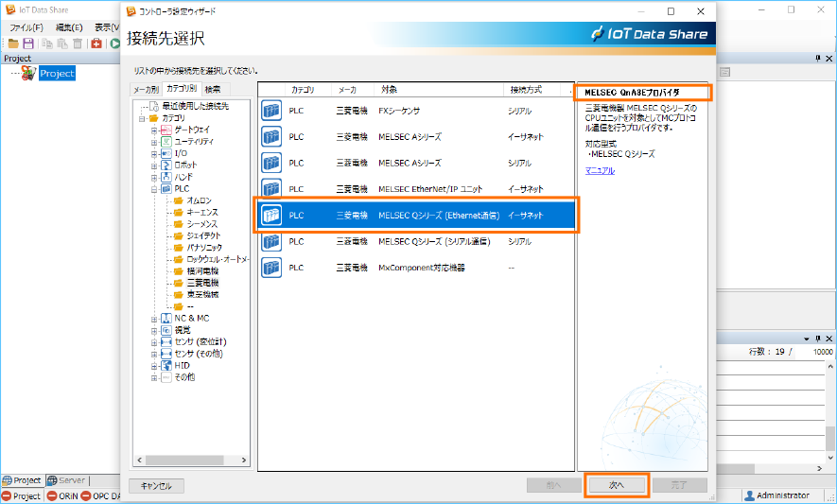Click the tree panel horizontal scrollbar thumb
The image size is (837, 504).
pos(184,460)
